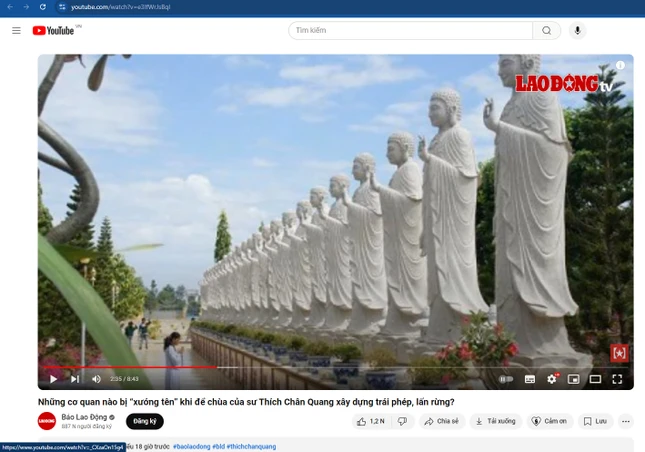Click subscriber count 887 N người đăng ký
This screenshot has width=645, height=452.
pos(86,427)
